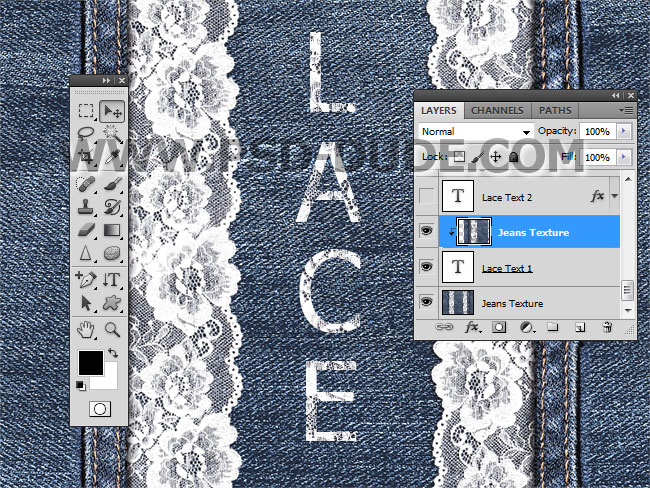The width and height of the screenshot is (650, 488).
Task: Select the Rectangular Marquee tool
Action: pos(86,111)
